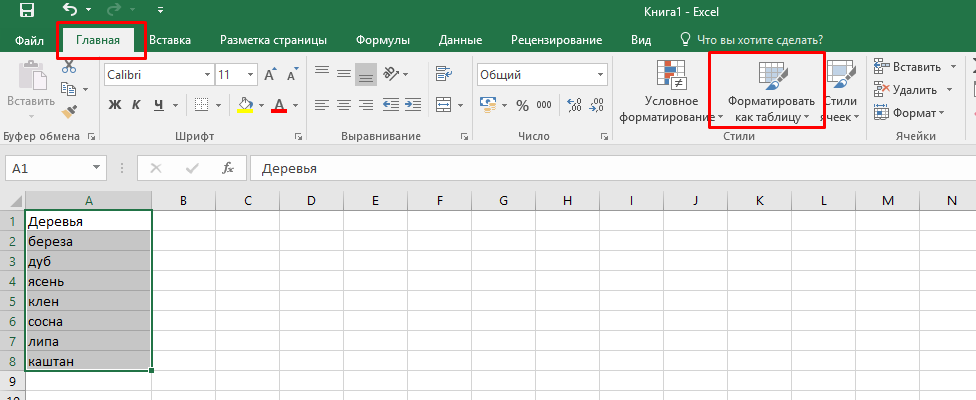Open Форматировать как таблицу gallery

coord(767,92)
